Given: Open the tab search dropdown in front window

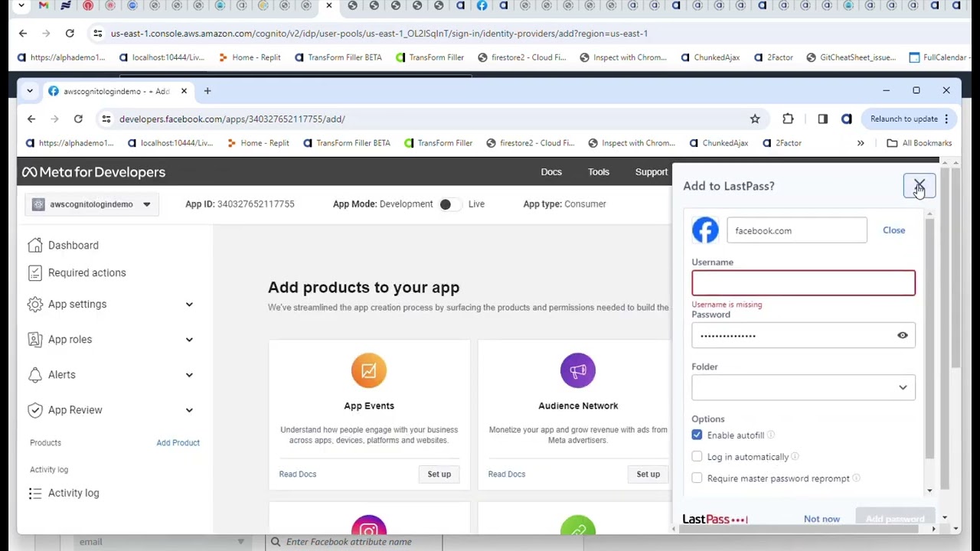Looking at the screenshot, I should click(x=30, y=91).
